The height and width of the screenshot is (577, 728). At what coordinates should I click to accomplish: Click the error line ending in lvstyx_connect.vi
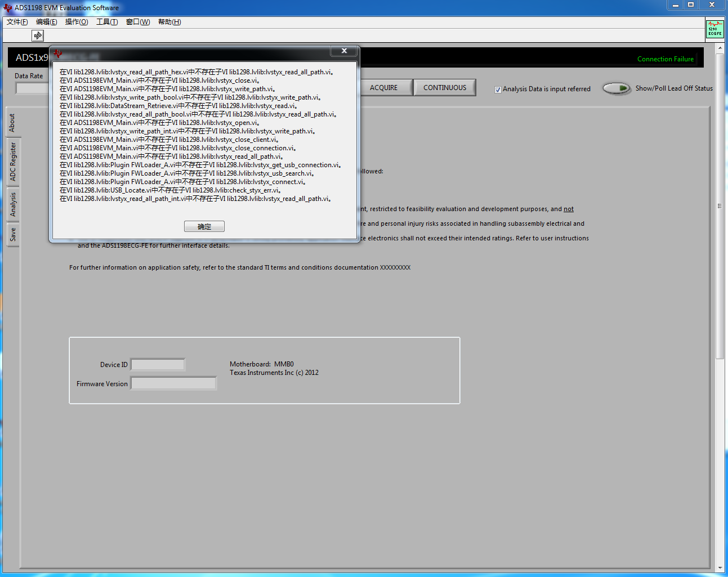click(x=183, y=182)
